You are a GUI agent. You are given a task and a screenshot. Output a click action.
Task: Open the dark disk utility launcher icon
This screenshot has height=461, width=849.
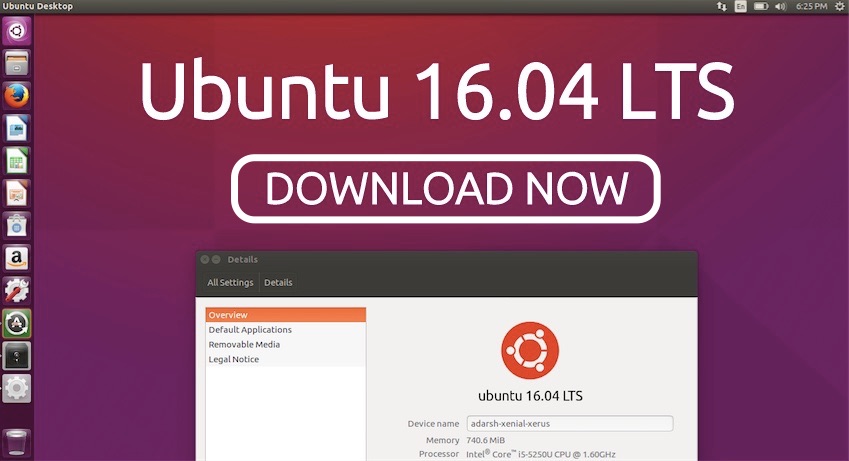pyautogui.click(x=17, y=356)
